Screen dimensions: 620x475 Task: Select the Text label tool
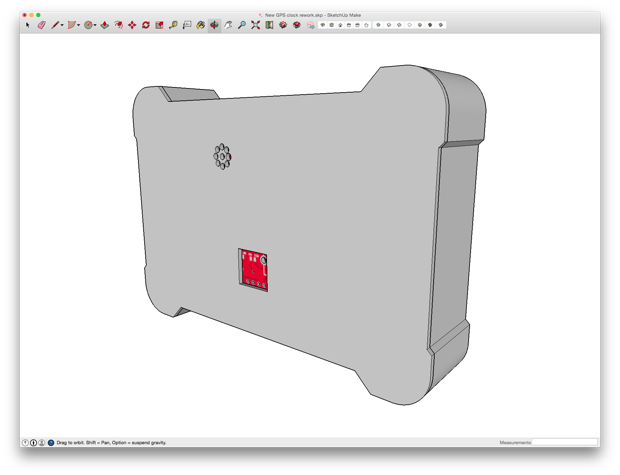click(x=187, y=25)
